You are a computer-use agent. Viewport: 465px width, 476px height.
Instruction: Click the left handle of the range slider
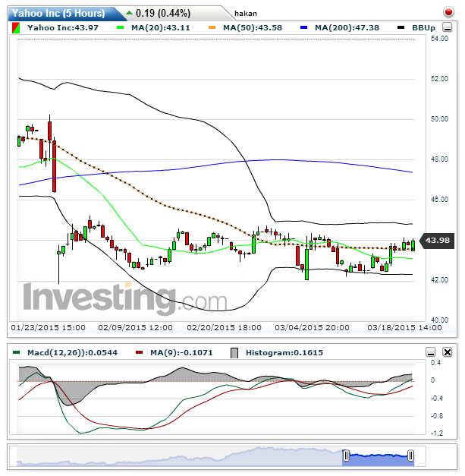346,456
